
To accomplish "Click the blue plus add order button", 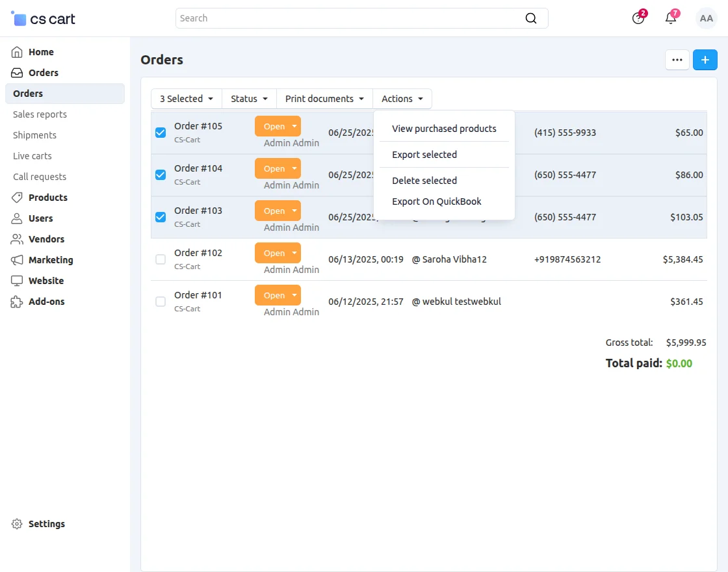I will pos(705,60).
